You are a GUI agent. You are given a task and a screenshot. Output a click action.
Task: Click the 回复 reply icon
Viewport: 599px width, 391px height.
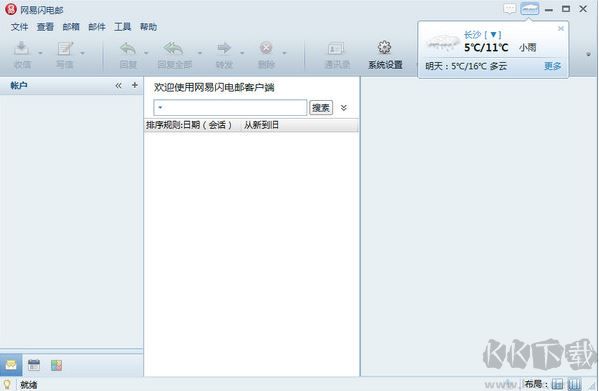tap(128, 48)
